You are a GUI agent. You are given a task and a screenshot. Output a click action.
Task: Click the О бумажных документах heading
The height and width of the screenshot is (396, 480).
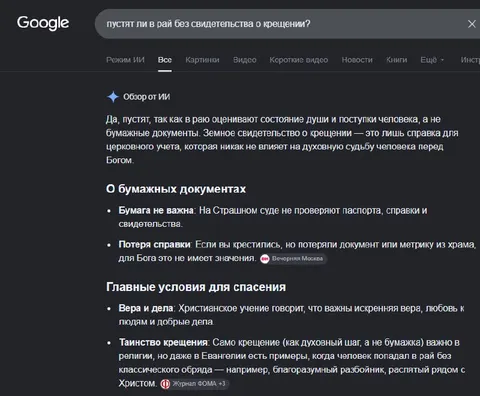pyautogui.click(x=176, y=189)
